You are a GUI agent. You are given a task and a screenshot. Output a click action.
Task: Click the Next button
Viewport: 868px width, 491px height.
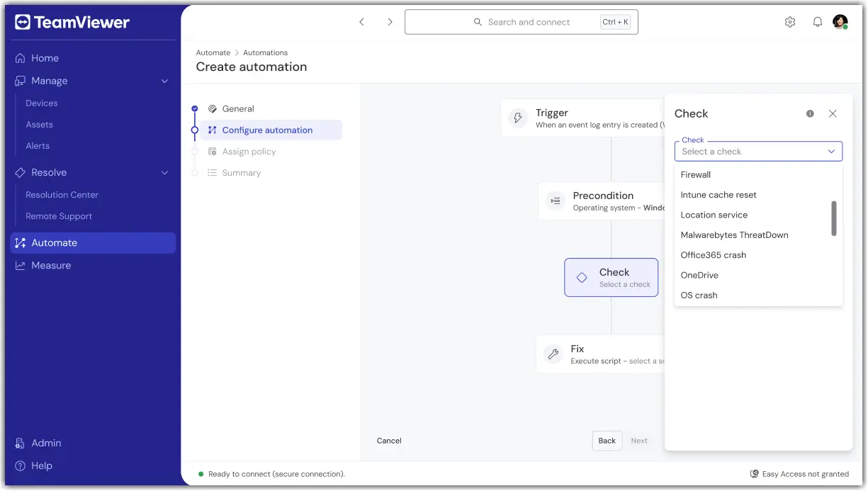[639, 441]
